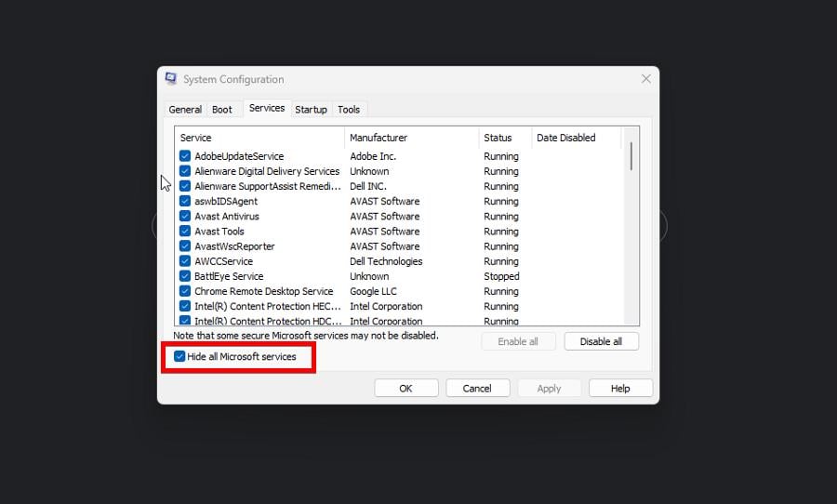Uncheck Intel(R) Content Protection HEC... checkbox
Screen dimensions: 837x504
(185, 306)
